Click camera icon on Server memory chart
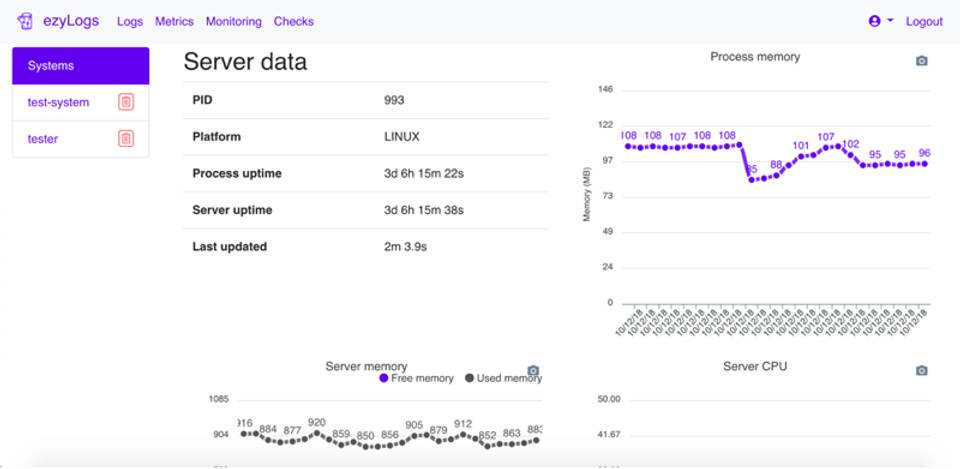 [x=533, y=371]
